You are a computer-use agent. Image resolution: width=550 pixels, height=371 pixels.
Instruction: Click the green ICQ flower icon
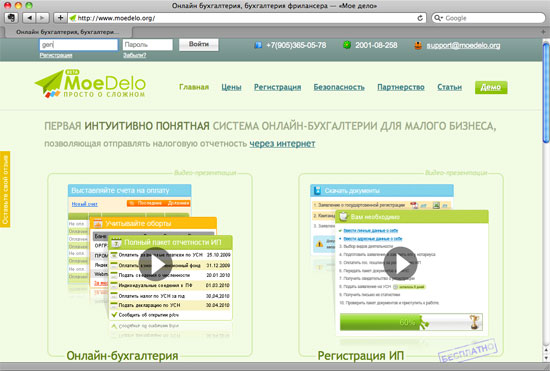pyautogui.click(x=347, y=45)
